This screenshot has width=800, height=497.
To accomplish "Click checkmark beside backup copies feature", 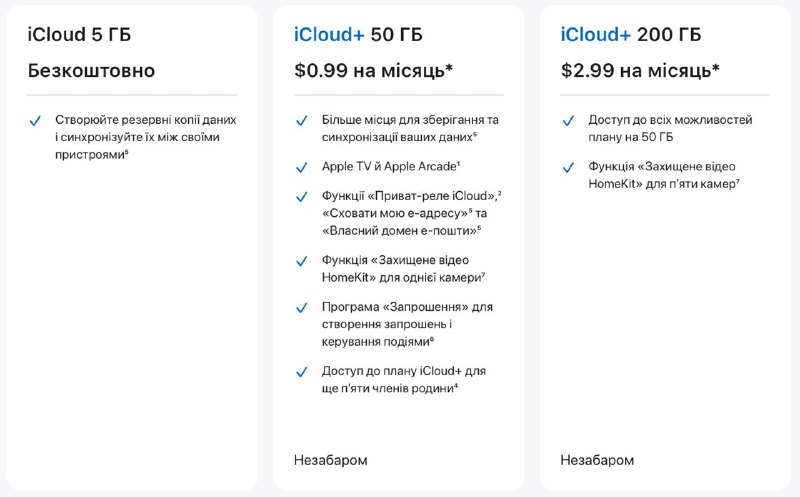I will coord(35,121).
